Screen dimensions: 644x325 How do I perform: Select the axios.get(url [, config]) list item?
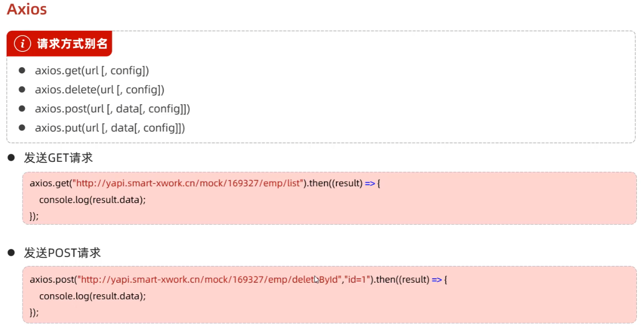(x=92, y=71)
